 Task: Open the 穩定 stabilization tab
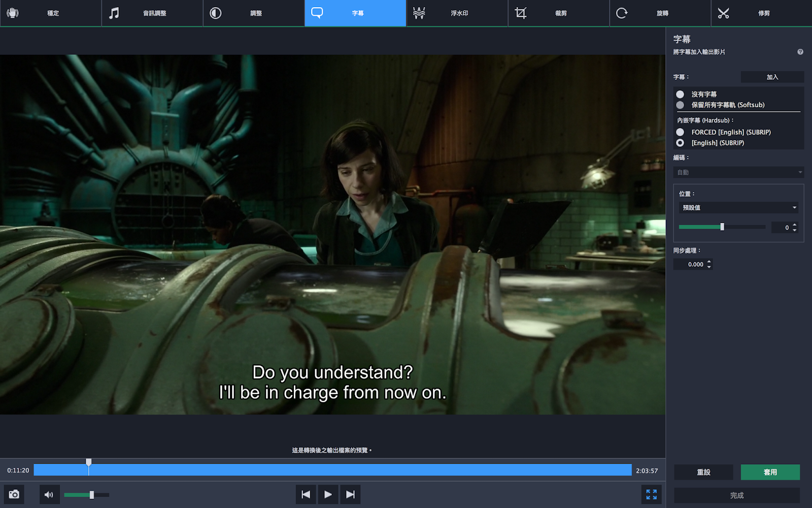(51, 13)
